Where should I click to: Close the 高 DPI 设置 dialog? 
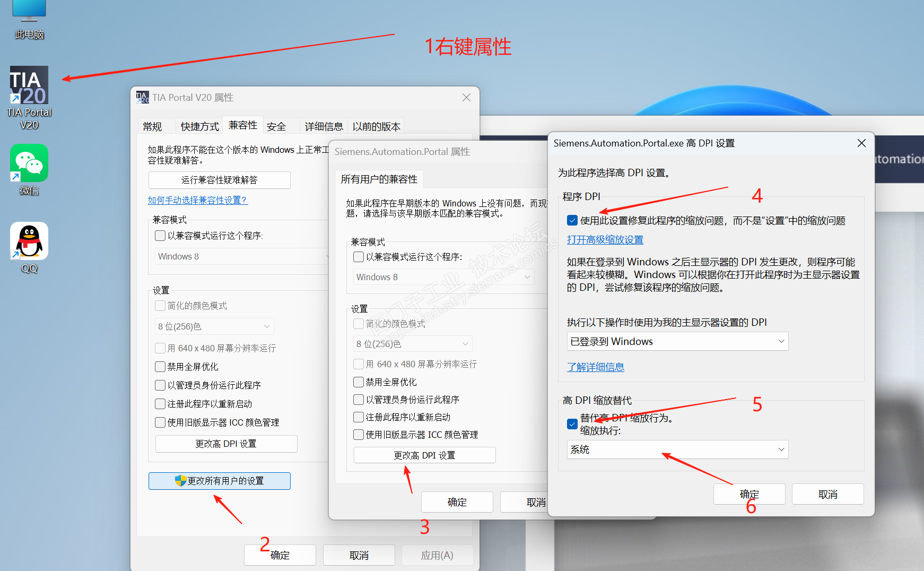tap(861, 143)
